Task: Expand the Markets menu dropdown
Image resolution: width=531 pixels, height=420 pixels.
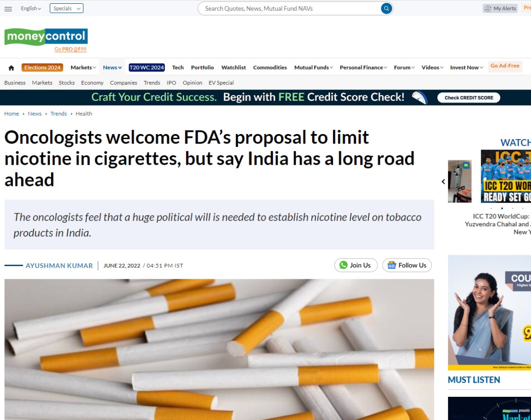Action: [83, 67]
